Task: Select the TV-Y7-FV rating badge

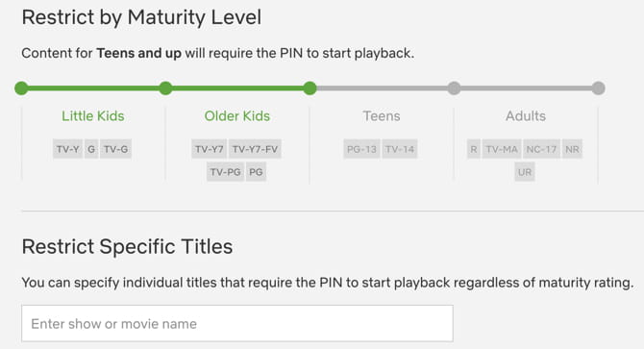Action: [255, 149]
